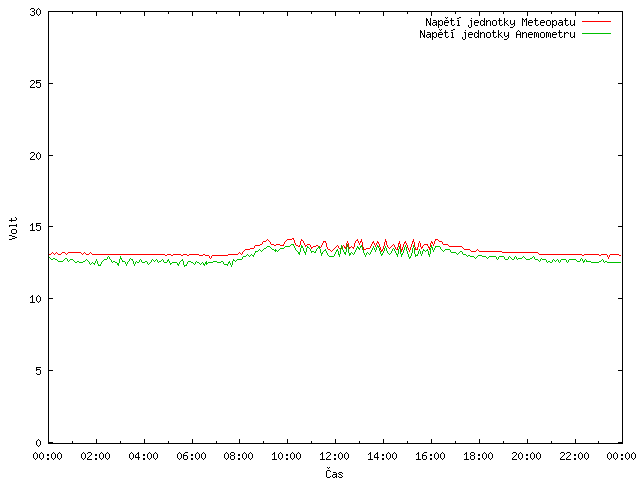Click the 'Čas' x-axis title
This screenshot has height=480, width=640.
pos(334,473)
